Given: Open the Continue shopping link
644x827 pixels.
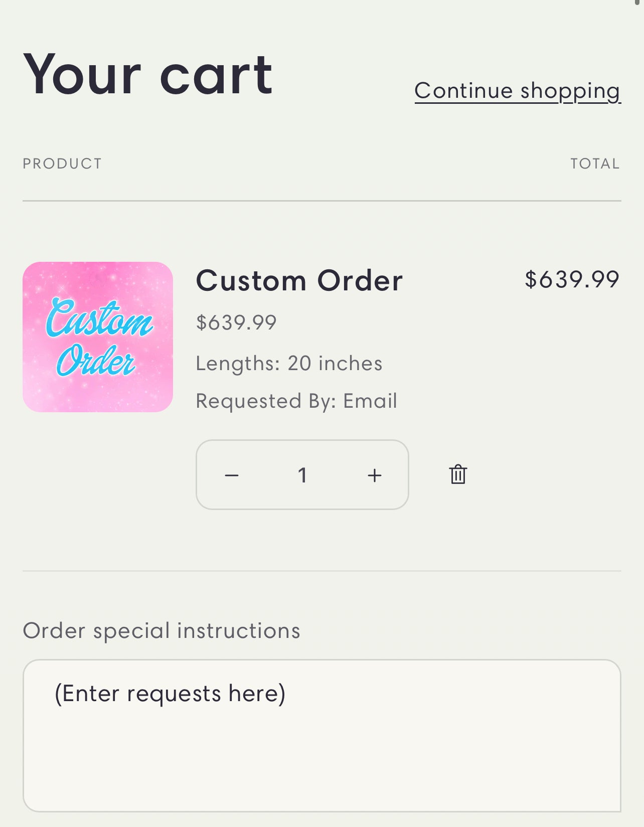Looking at the screenshot, I should 518,91.
